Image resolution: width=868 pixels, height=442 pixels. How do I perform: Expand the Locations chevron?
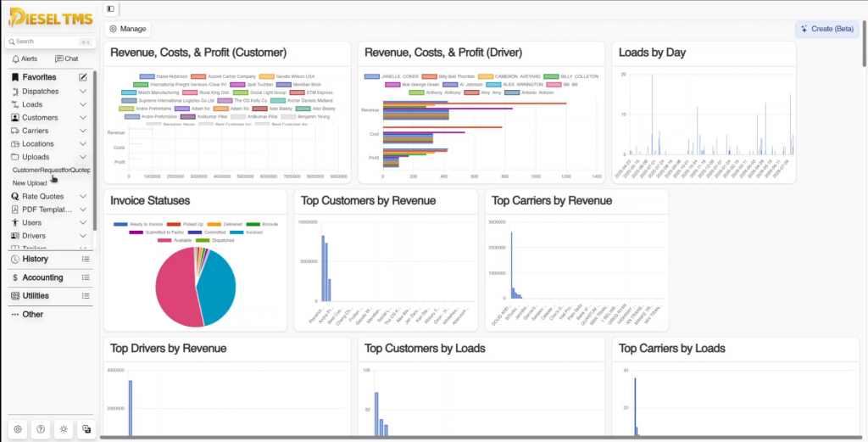[82, 144]
